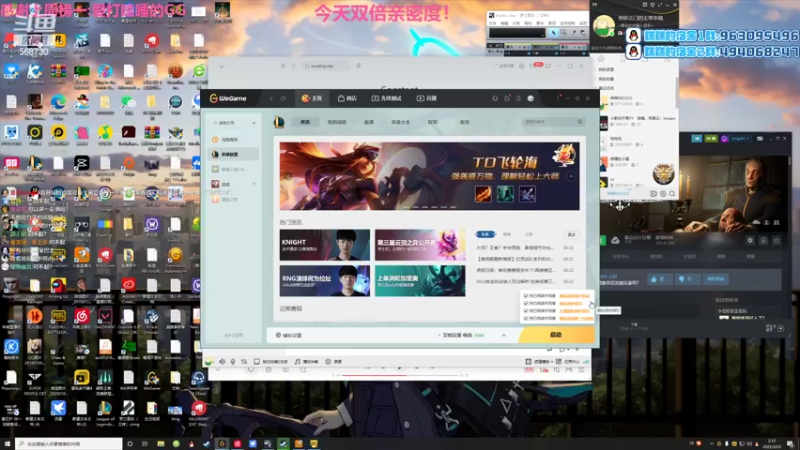Open the League of Legends desktop shortcut
This screenshot has height=450, width=800.
(105, 413)
